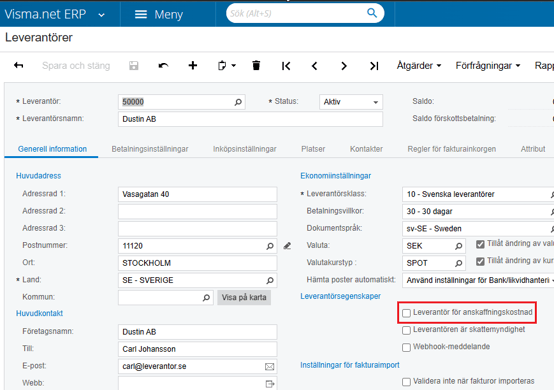Click the Ekonomiinställningar section heading
Screen dimensions: 554x390
coord(336,176)
